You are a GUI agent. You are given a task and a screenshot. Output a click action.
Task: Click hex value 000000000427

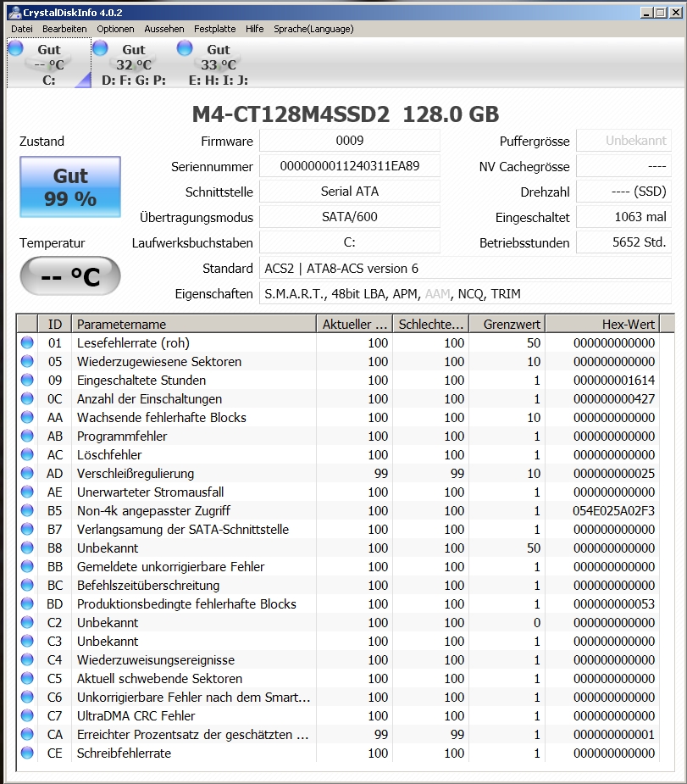[613, 398]
